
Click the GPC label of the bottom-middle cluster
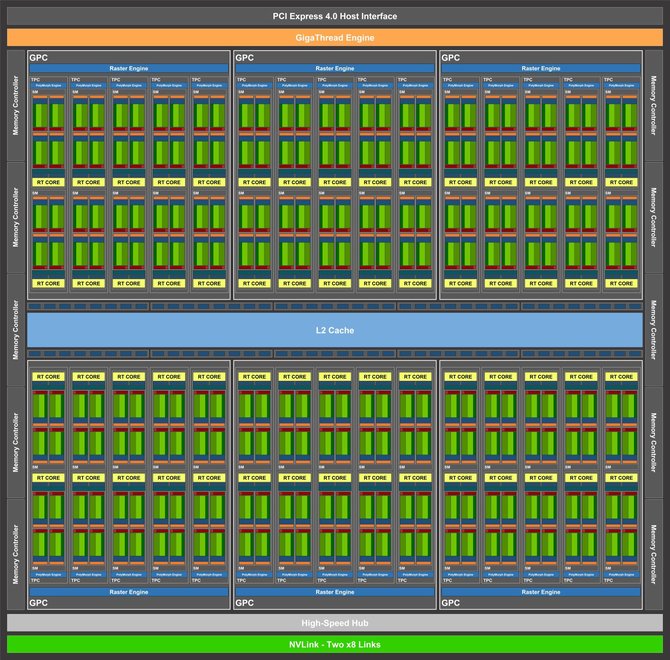point(244,603)
